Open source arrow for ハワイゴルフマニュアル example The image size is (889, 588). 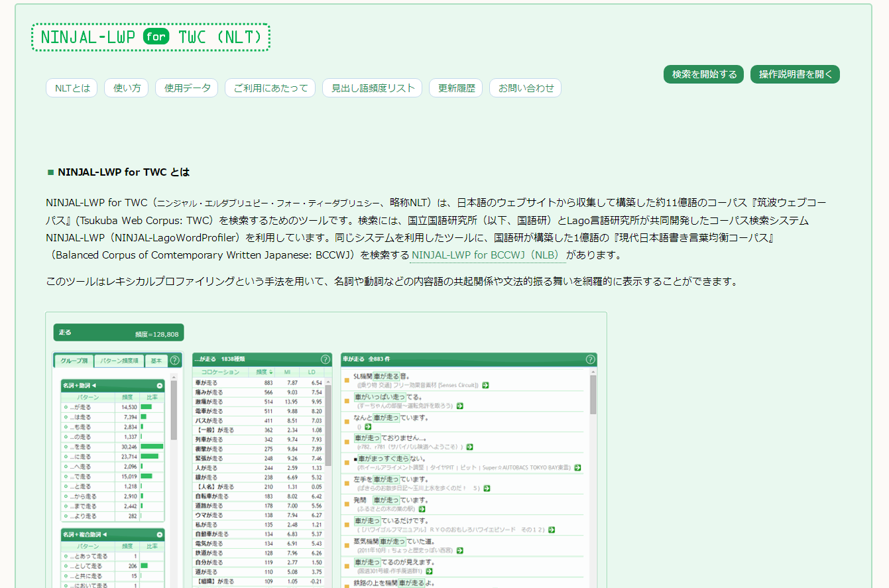(x=552, y=530)
